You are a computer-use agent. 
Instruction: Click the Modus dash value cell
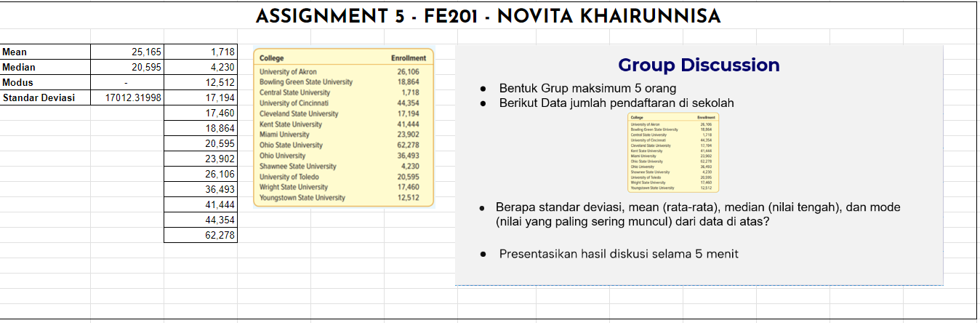point(127,82)
